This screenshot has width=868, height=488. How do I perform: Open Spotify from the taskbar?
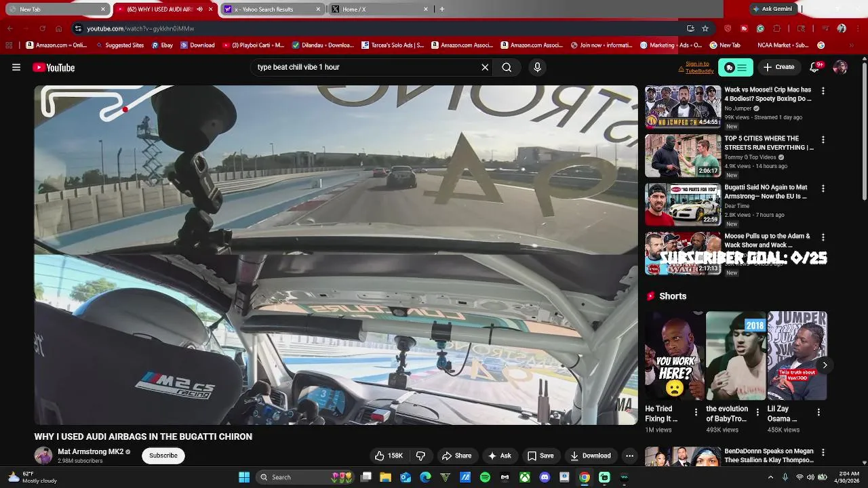(x=485, y=477)
